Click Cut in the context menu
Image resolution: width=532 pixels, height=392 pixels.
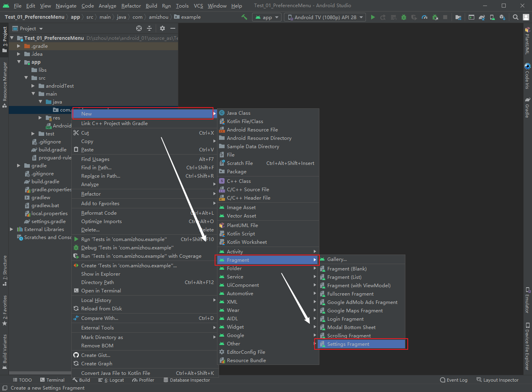click(x=145, y=133)
